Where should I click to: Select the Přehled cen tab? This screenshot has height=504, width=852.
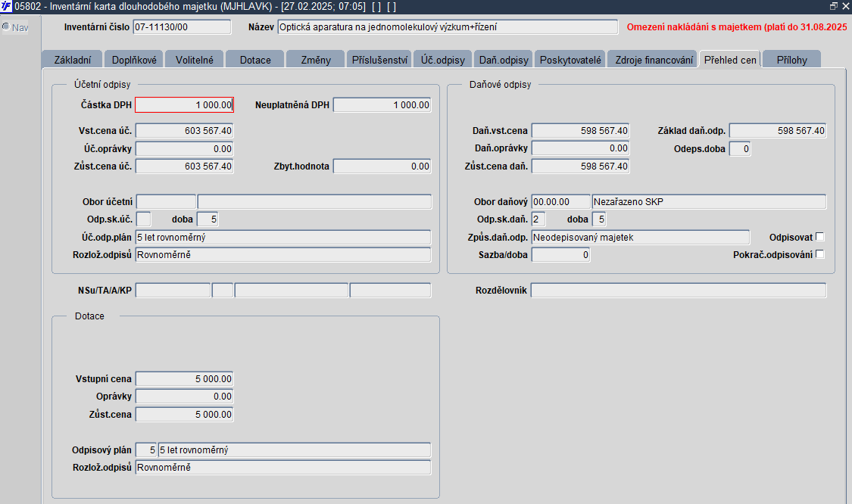[730, 59]
